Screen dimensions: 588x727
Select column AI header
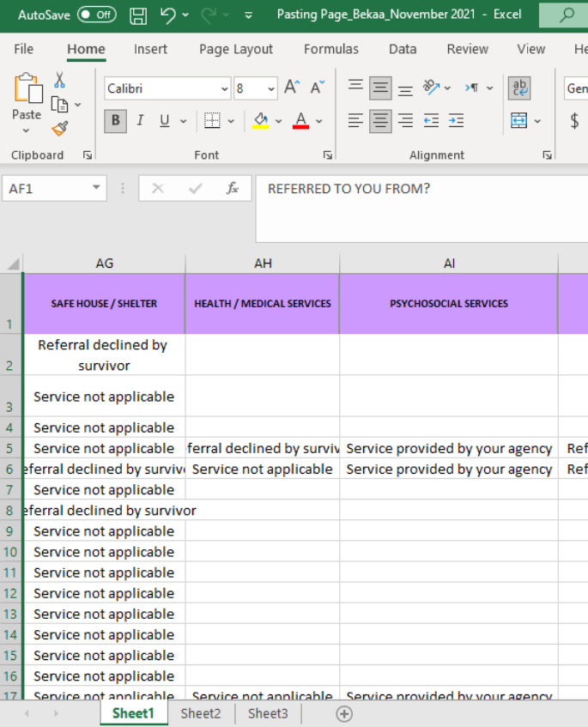click(x=449, y=264)
